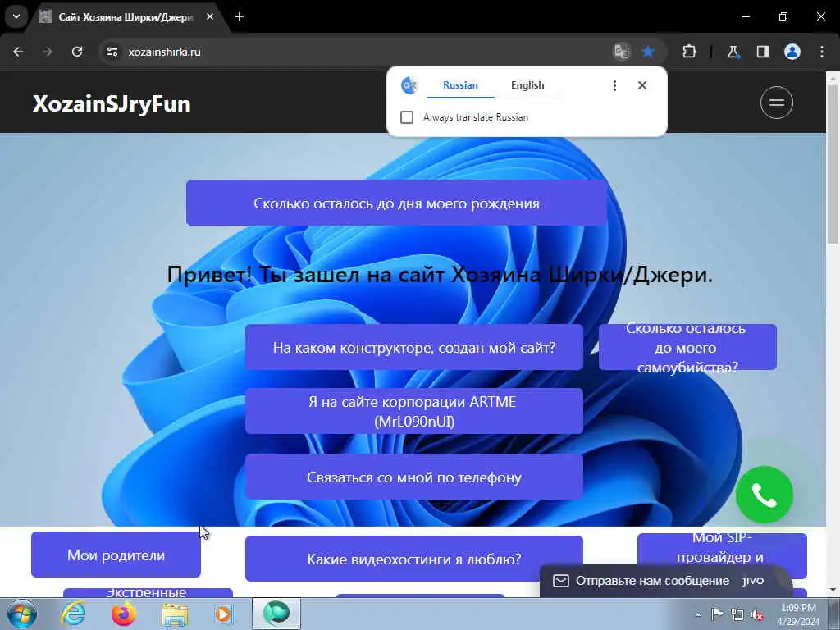Open Windows Explorer folder in taskbar
The width and height of the screenshot is (840, 630).
176,614
